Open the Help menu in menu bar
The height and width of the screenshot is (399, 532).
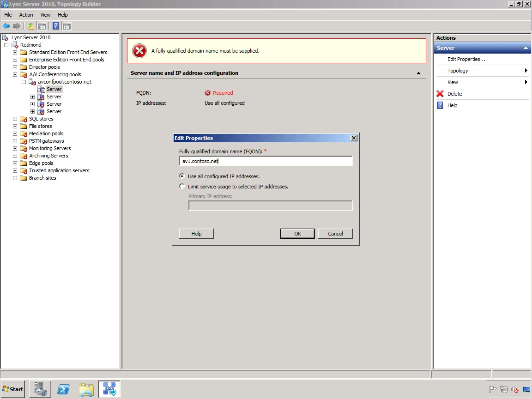pos(63,15)
